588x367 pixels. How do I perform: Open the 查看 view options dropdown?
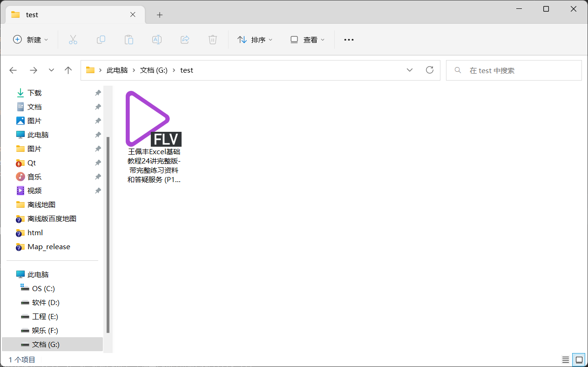click(x=307, y=40)
